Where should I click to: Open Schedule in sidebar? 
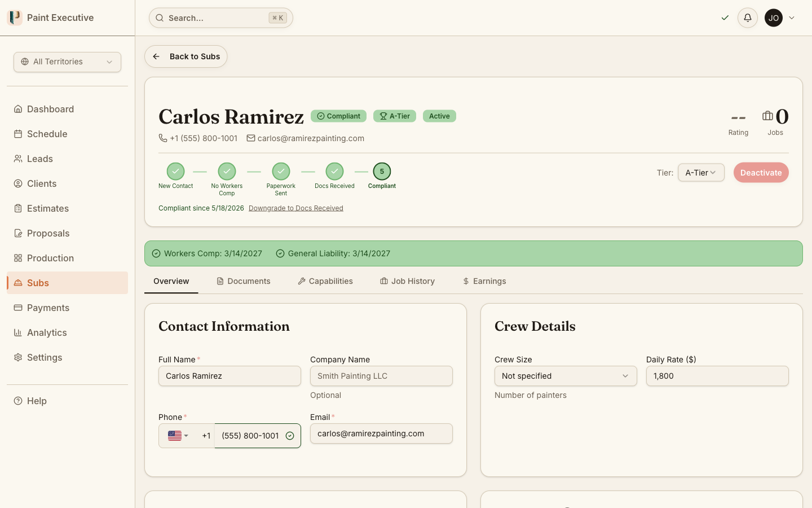67,134
